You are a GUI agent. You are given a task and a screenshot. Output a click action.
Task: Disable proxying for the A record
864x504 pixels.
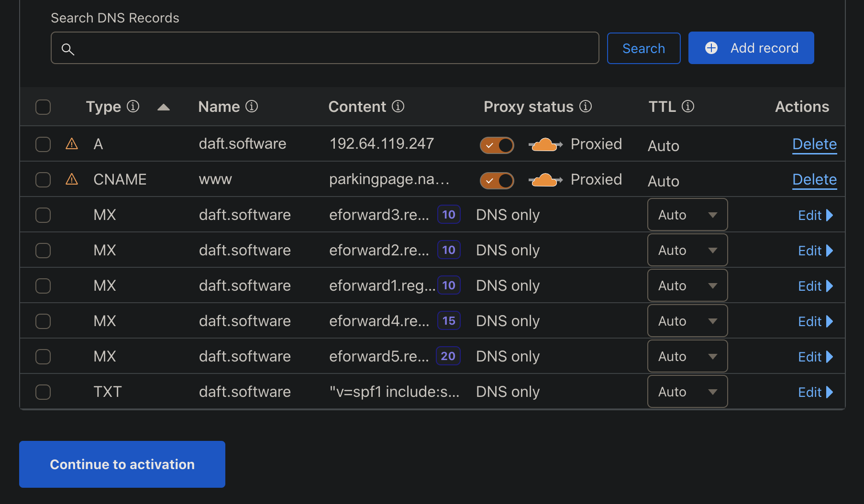[497, 145]
